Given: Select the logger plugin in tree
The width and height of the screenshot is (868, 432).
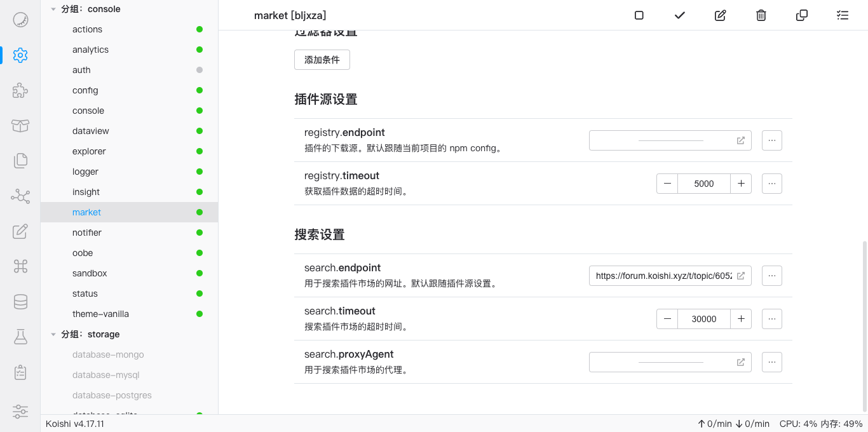Looking at the screenshot, I should tap(85, 172).
